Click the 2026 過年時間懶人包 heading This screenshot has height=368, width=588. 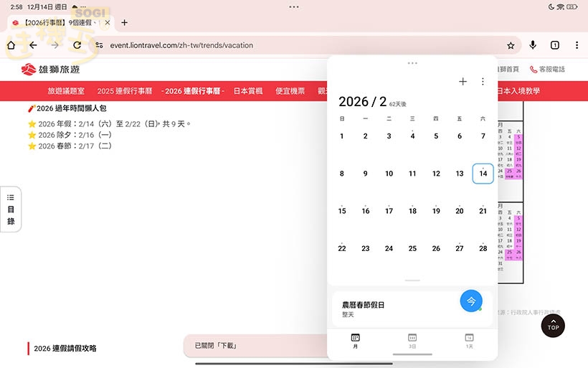click(67, 108)
